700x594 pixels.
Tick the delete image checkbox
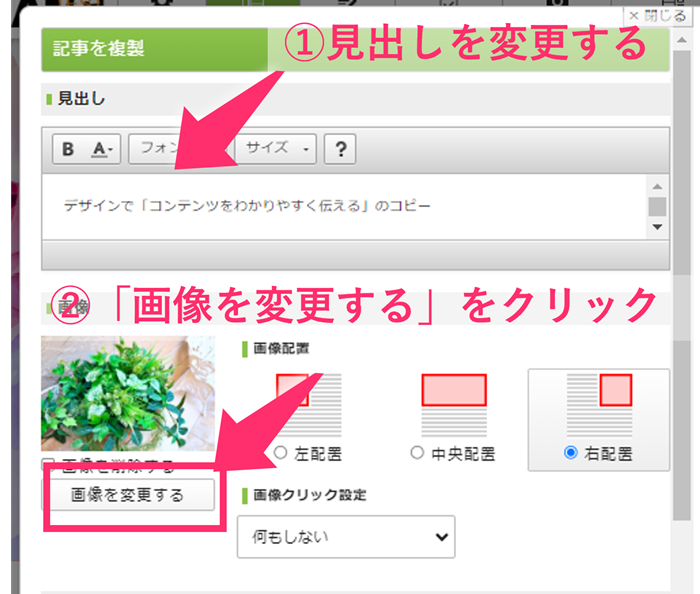tap(47, 463)
